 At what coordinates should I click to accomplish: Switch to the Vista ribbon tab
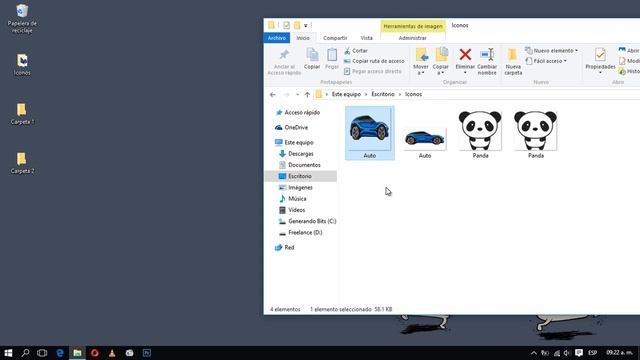click(x=367, y=38)
